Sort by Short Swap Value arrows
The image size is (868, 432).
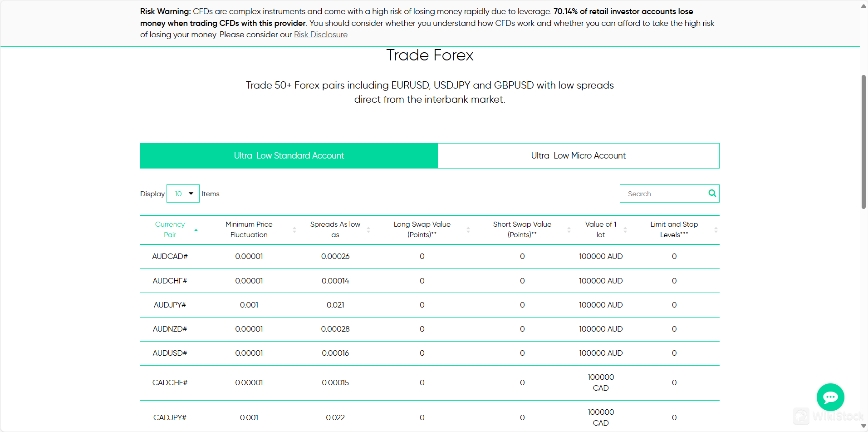pos(569,230)
